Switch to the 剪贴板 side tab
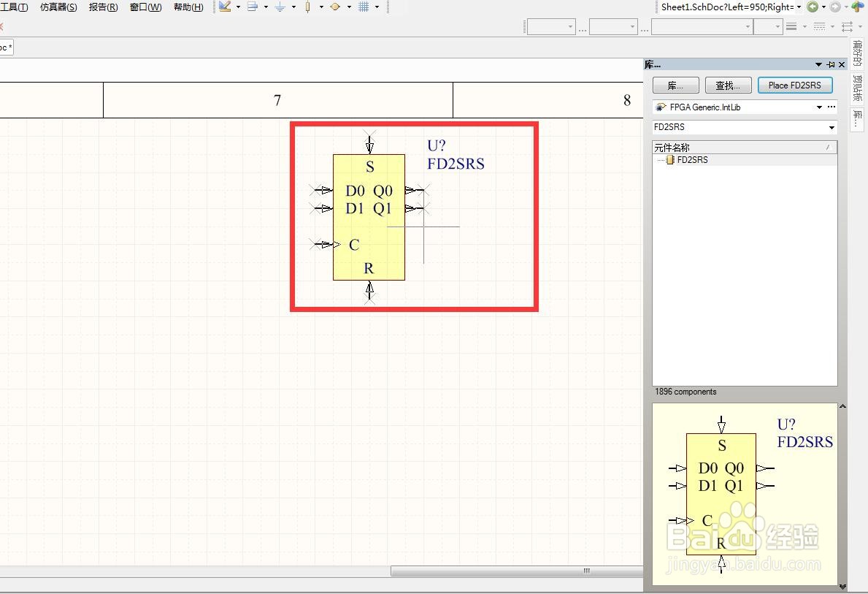This screenshot has height=594, width=868. [858, 88]
